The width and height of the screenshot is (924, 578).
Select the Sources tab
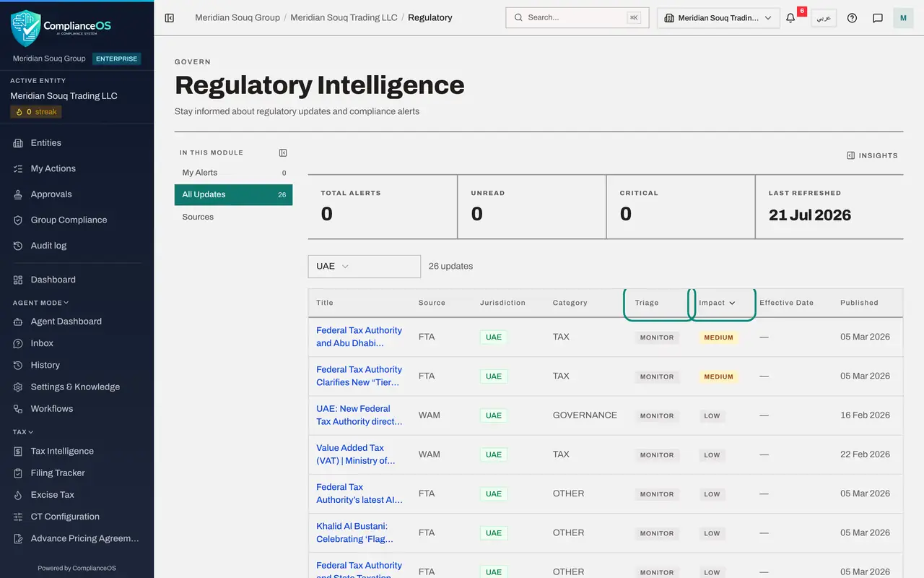[233, 217]
